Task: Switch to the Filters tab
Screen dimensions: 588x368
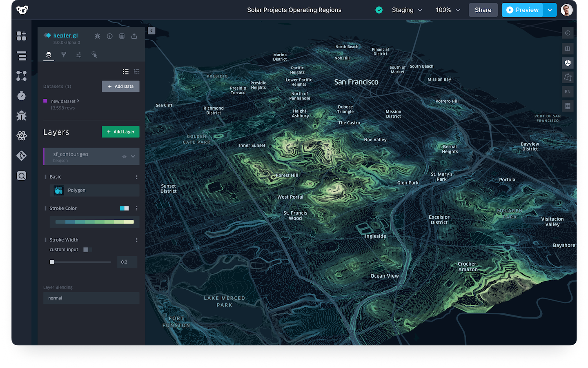Action: coord(64,55)
